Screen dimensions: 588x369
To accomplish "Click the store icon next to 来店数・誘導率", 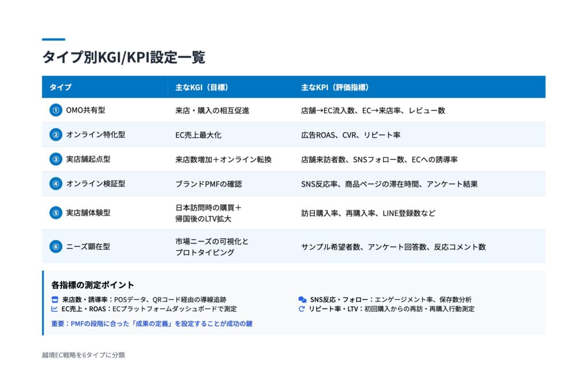I will click(55, 300).
